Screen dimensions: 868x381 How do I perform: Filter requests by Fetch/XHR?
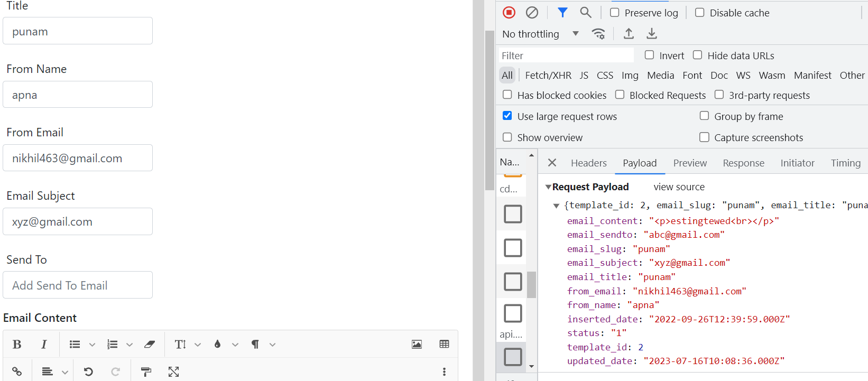click(548, 76)
